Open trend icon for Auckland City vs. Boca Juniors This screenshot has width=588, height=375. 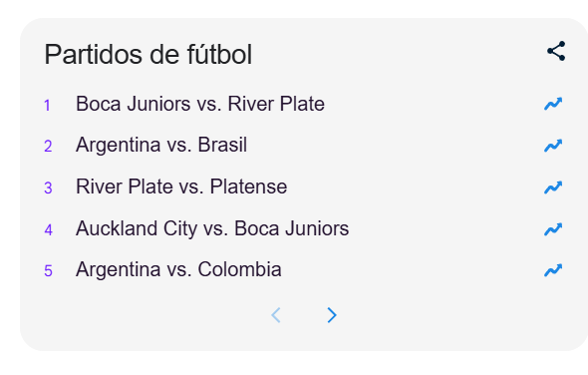[553, 229]
